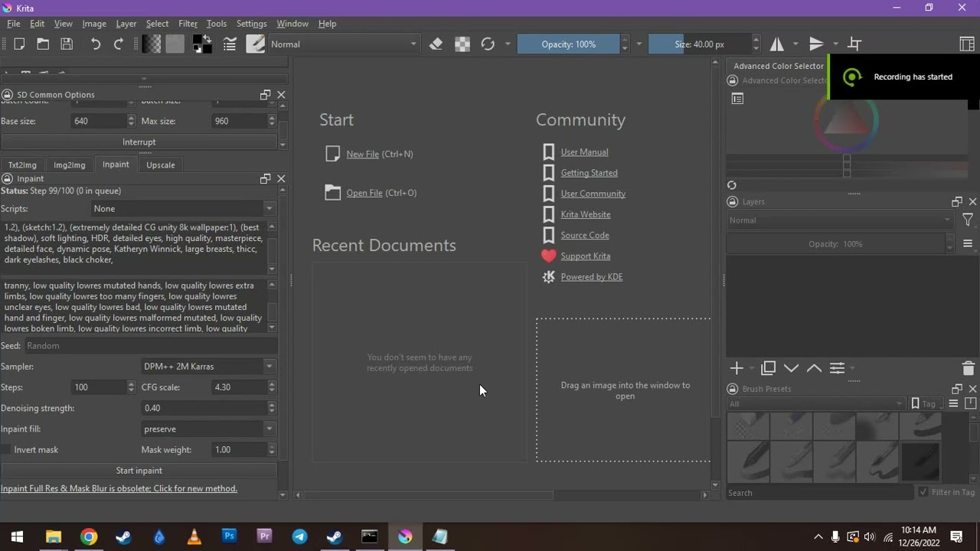Switch to the Img2Img tab
Image resolution: width=980 pixels, height=551 pixels.
[x=70, y=165]
